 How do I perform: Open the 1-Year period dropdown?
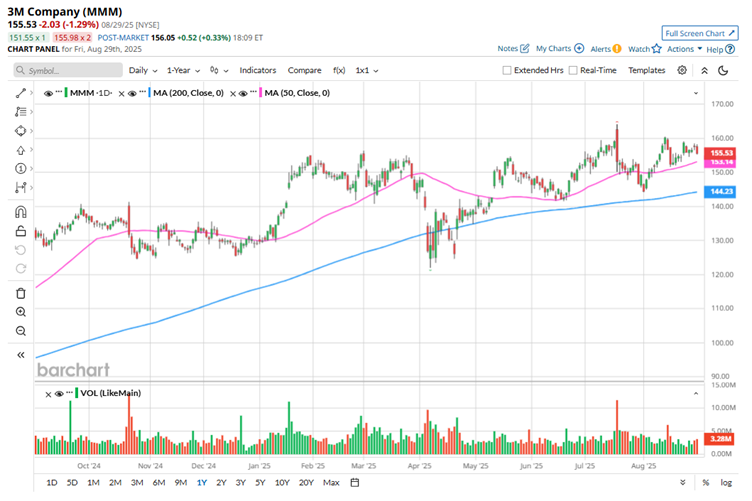coord(183,70)
